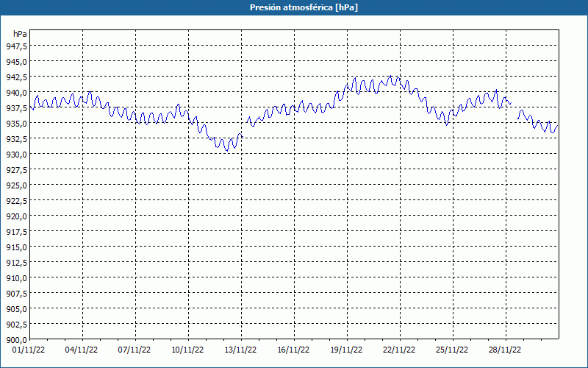The height and width of the screenshot is (368, 588).
Task: Click the hPa unit label
Action: click(20, 34)
